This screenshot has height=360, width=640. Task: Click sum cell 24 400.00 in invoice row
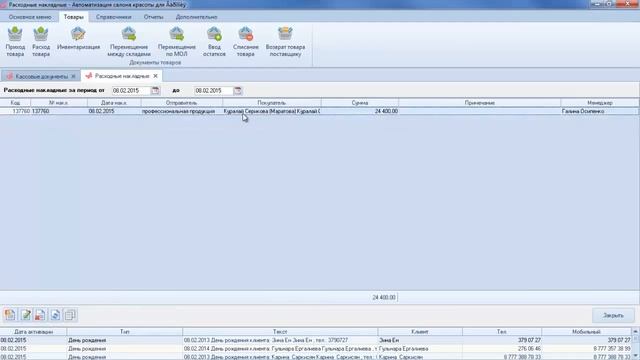click(360, 111)
